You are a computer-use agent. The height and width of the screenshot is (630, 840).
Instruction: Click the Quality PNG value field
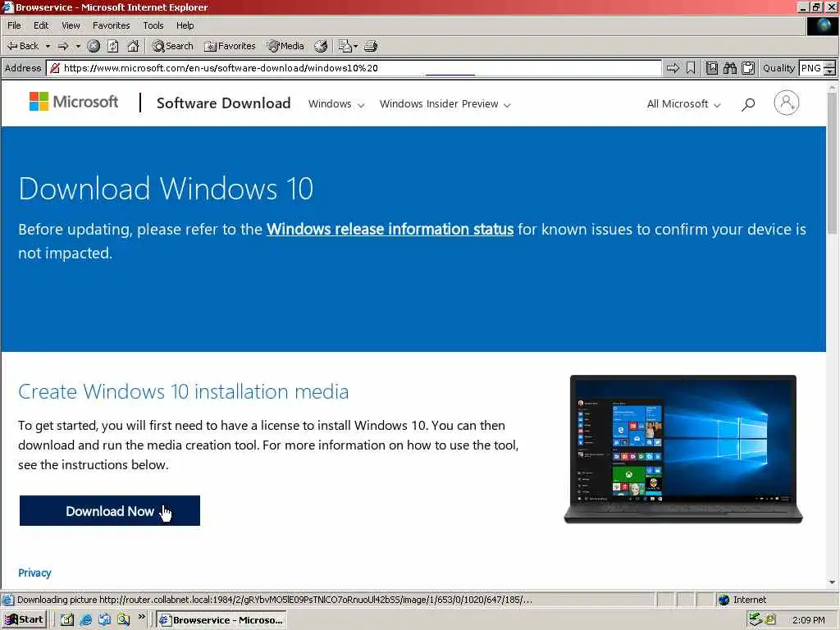[810, 68]
